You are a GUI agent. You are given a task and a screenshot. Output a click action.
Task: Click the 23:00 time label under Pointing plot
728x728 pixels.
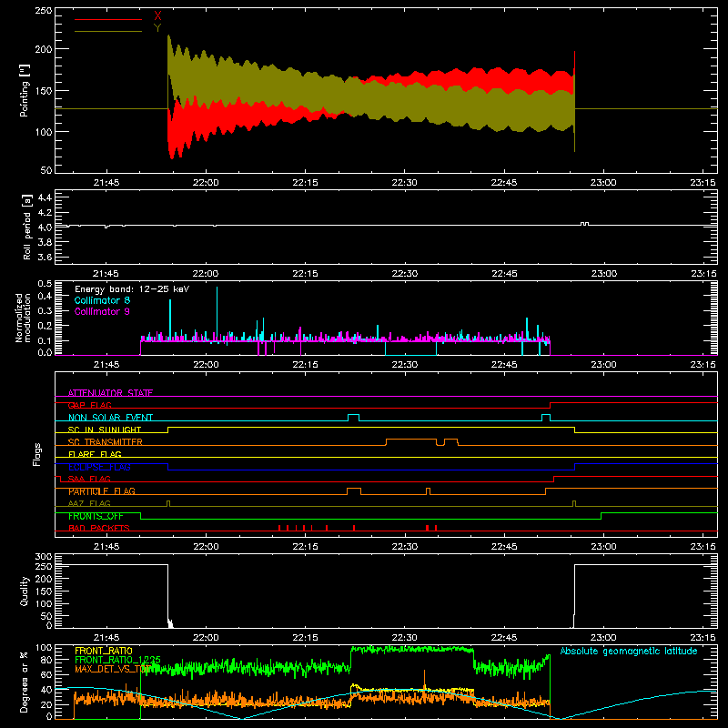tap(603, 183)
